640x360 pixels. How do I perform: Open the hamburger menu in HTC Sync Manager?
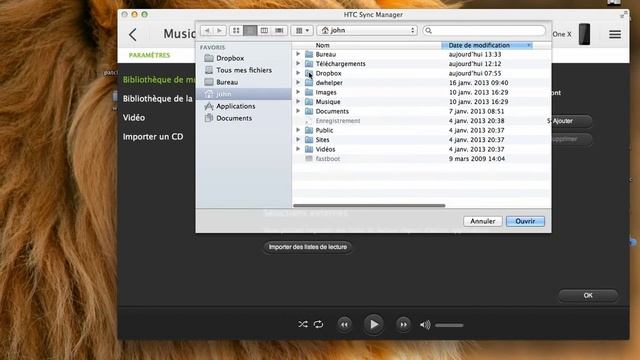(x=615, y=34)
